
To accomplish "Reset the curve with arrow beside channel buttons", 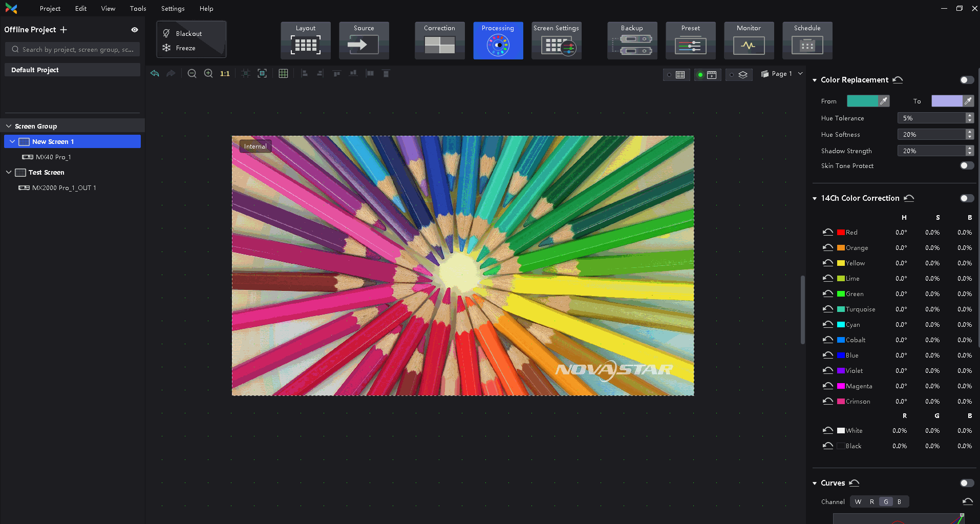I will [x=967, y=501].
